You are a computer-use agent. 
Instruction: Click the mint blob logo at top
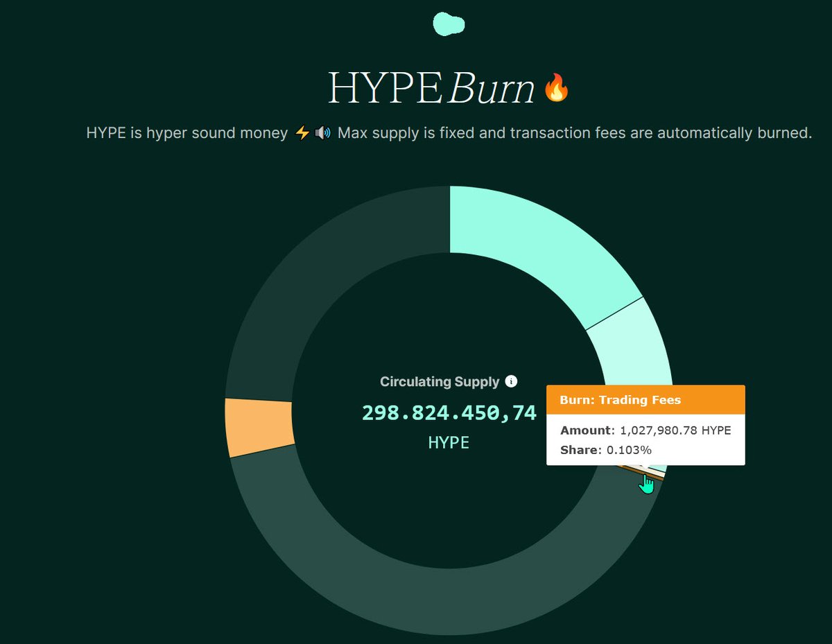click(449, 24)
